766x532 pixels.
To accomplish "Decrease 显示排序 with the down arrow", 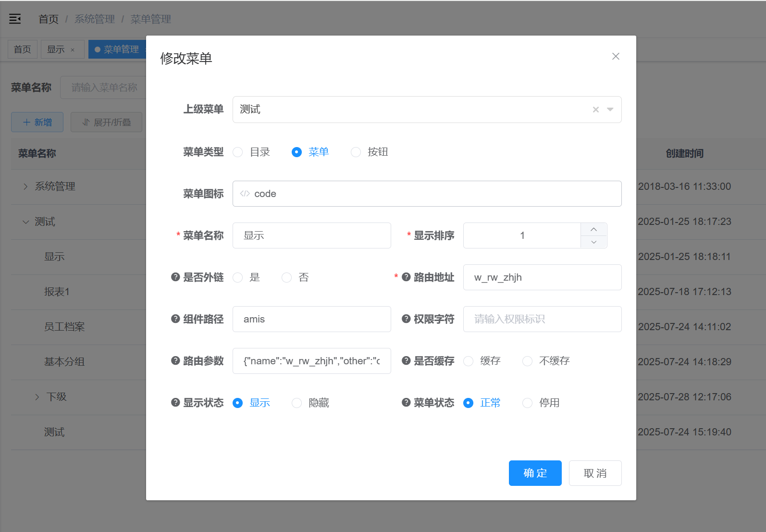I will [593, 242].
